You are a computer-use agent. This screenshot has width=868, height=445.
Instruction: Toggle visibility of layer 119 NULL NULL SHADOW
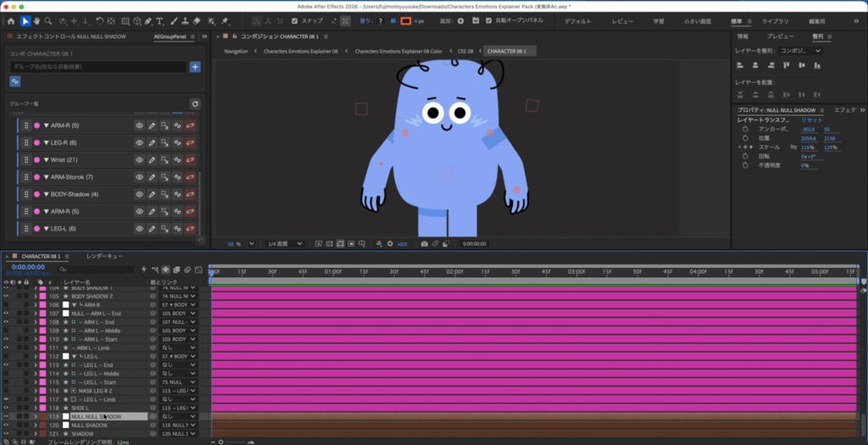[6, 416]
